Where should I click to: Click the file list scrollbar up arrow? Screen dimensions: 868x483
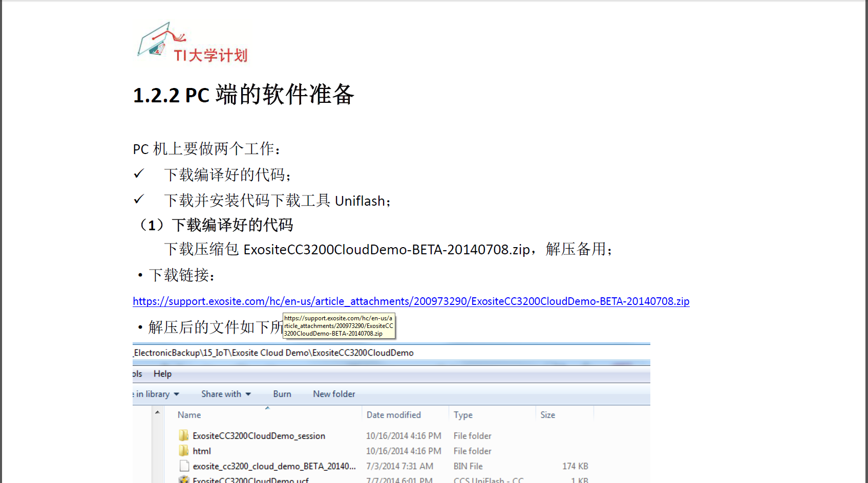coord(158,412)
